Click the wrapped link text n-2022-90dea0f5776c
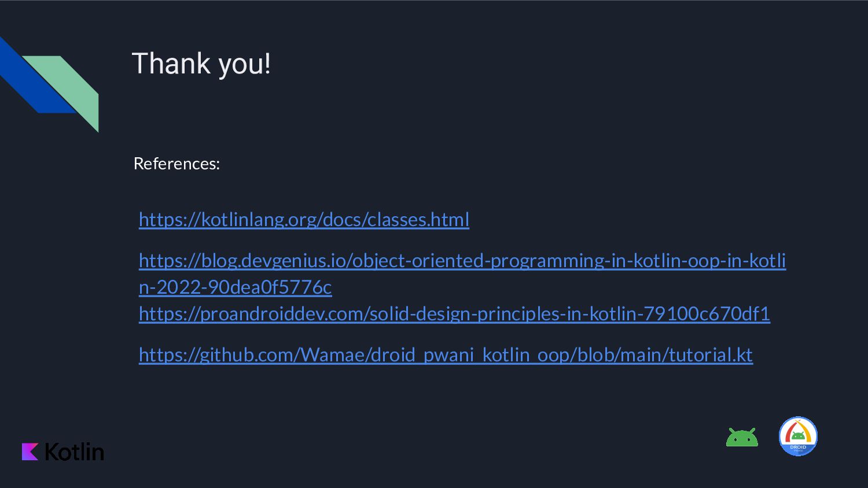The width and height of the screenshot is (868, 488). (x=235, y=287)
